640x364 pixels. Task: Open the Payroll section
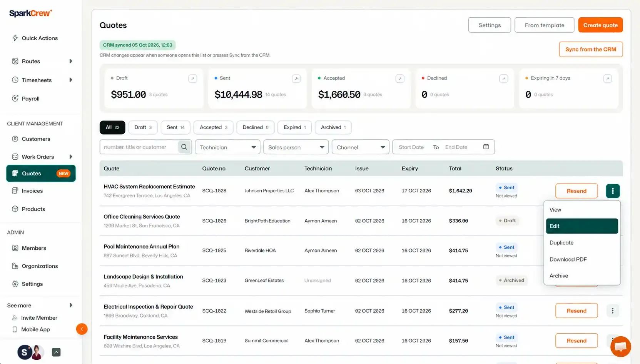coord(26,99)
